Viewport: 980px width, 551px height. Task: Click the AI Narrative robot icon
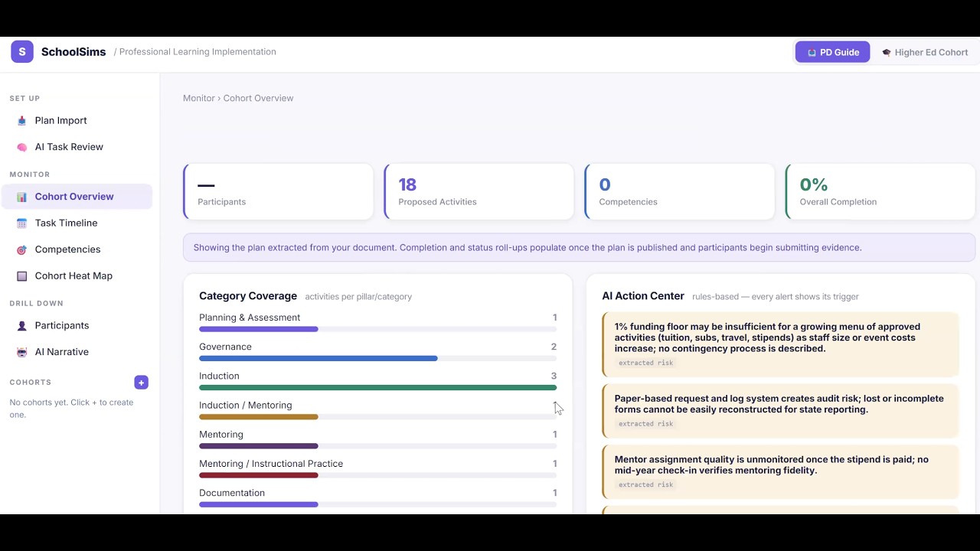coord(21,352)
